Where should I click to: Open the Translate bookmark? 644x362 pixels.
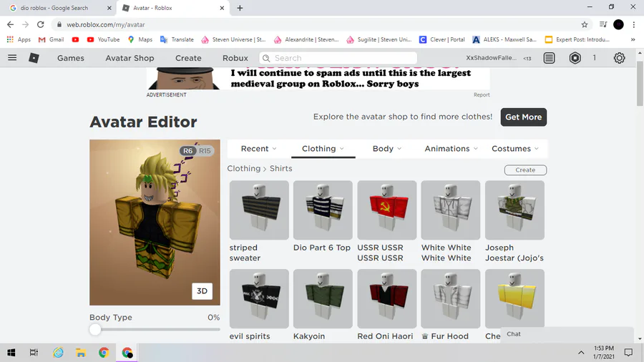(177, 39)
